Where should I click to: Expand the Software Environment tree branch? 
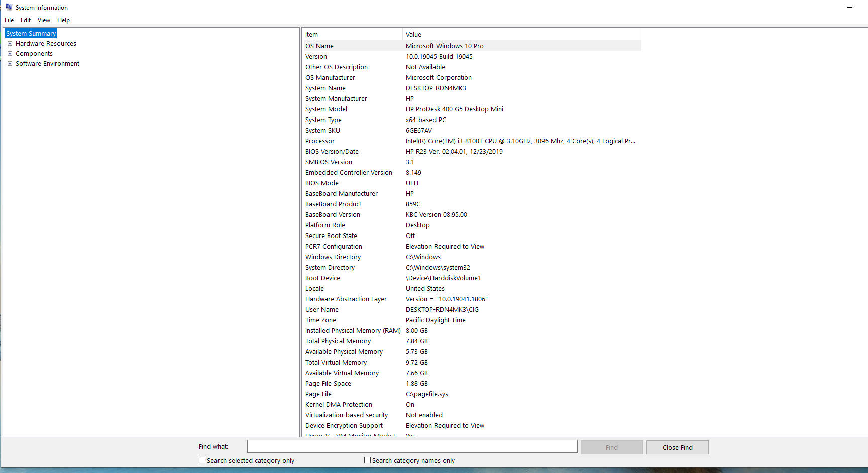tap(10, 63)
